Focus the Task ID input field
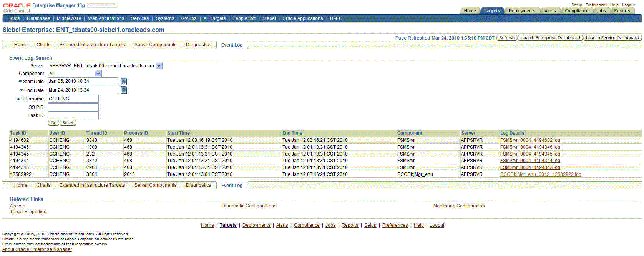 [x=73, y=115]
